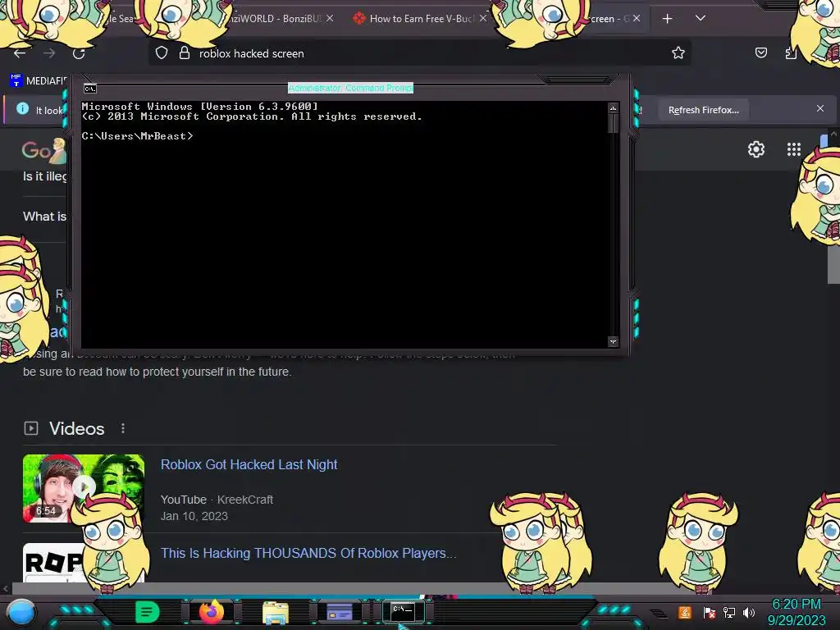The width and height of the screenshot is (840, 630).
Task: Click the Firefox info icon in notification bar
Action: 22,109
